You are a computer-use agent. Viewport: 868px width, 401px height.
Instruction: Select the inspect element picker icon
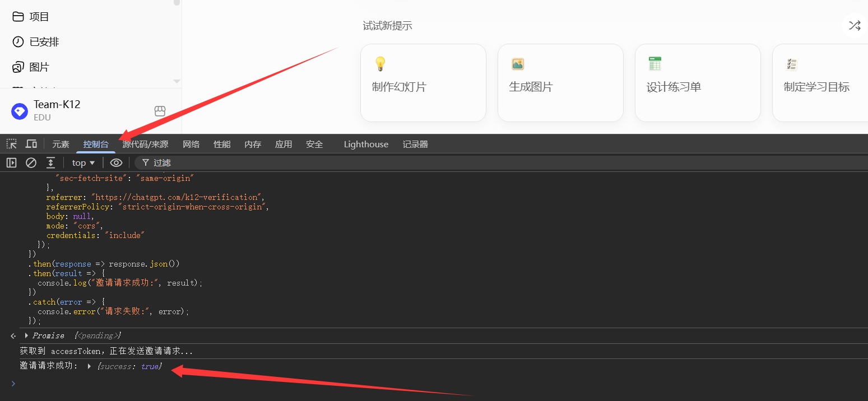[11, 144]
